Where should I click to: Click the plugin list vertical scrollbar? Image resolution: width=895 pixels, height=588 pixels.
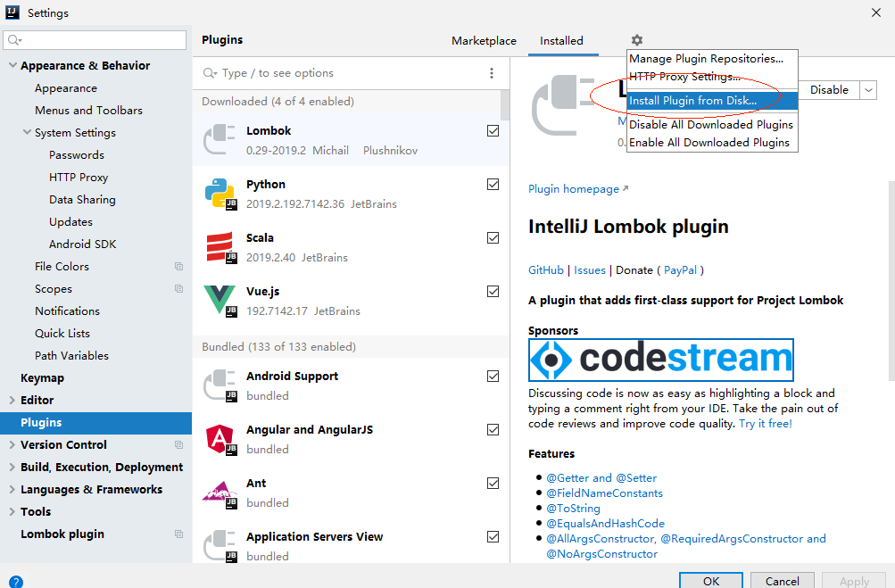click(505, 105)
